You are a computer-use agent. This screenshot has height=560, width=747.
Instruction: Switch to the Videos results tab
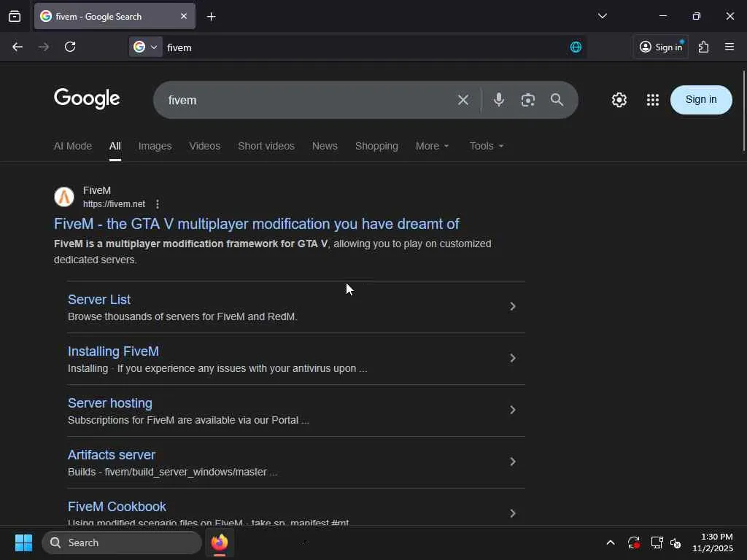coord(204,146)
